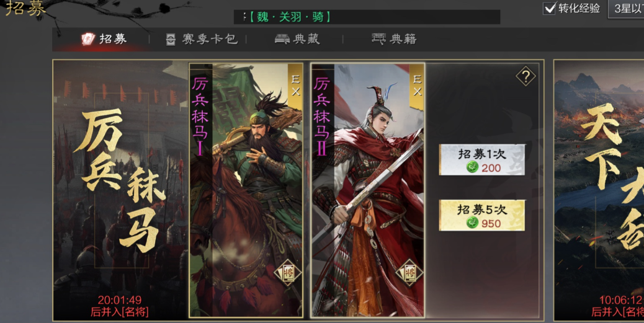Tap the general card icon on red-robed hero card
644x323 pixels.
point(409,273)
